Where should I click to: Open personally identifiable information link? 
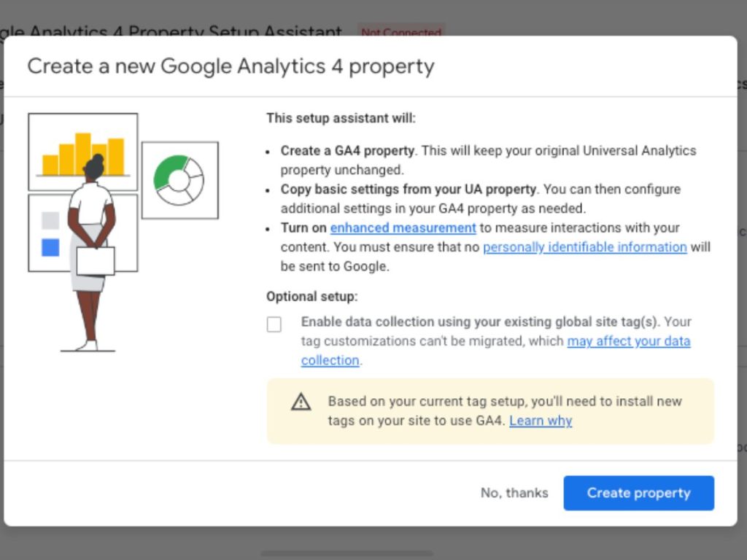[x=584, y=247]
